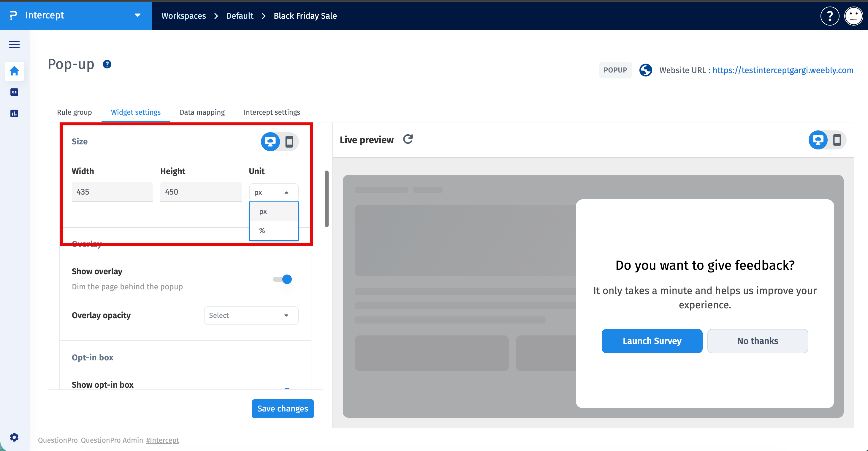The height and width of the screenshot is (451, 868).
Task: Toggle the Show overlay switch
Action: (x=282, y=279)
